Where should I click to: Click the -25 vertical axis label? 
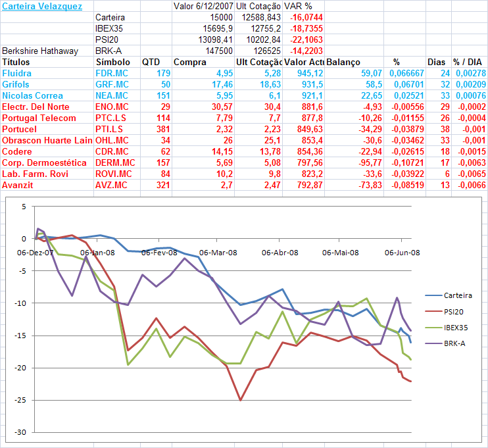pos(20,400)
